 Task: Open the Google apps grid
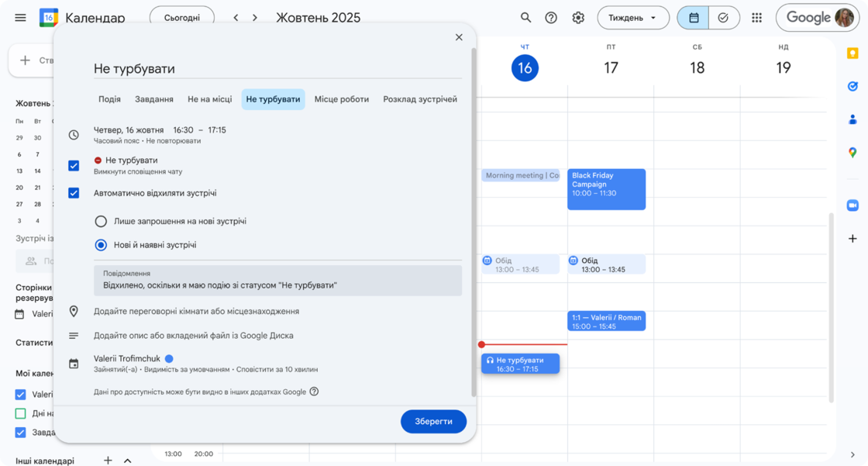(x=756, y=18)
